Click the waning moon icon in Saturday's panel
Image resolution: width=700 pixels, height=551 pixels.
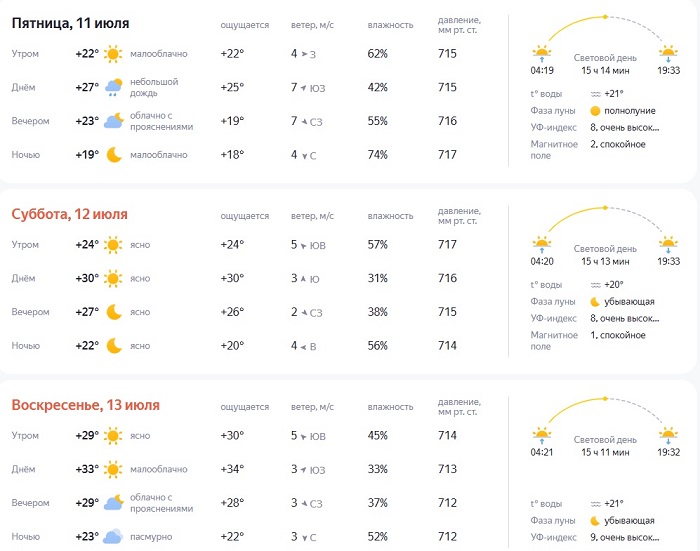595,301
